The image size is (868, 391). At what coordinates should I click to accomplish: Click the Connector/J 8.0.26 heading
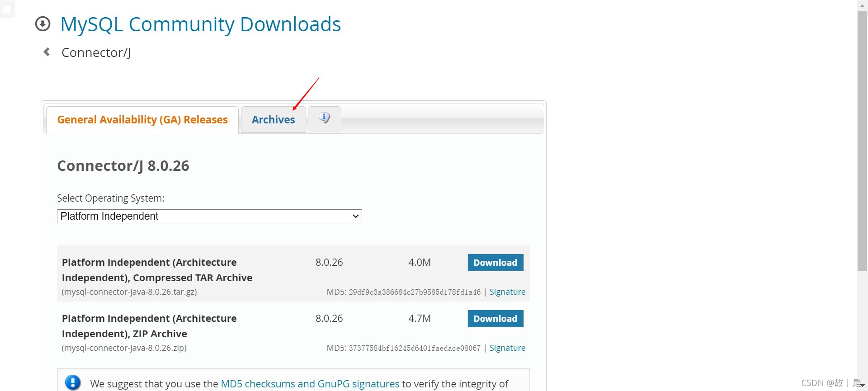point(123,166)
